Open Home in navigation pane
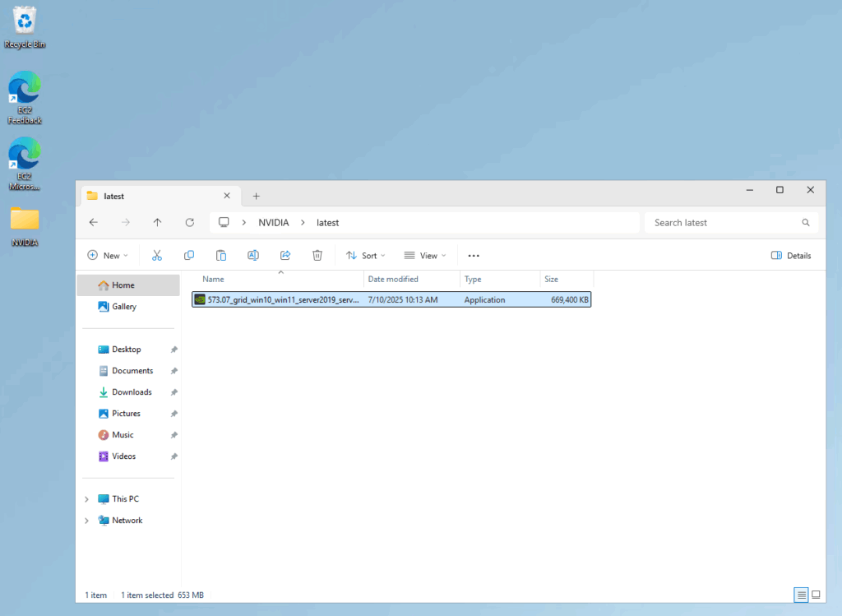Image resolution: width=842 pixels, height=616 pixels. (128, 285)
